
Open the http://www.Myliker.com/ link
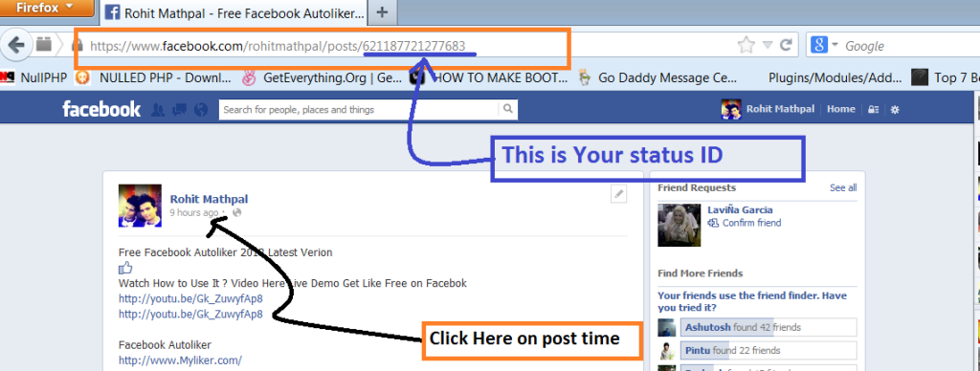[180, 360]
